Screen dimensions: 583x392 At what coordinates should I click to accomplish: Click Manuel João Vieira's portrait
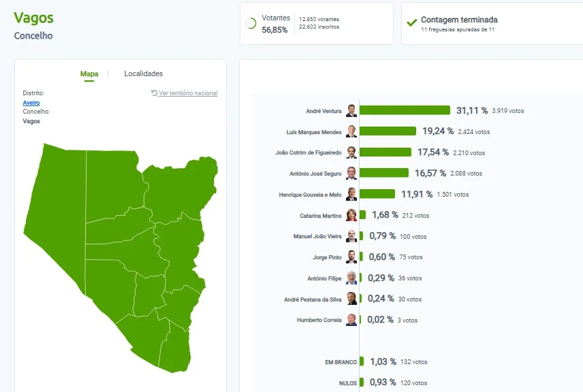[x=351, y=236]
